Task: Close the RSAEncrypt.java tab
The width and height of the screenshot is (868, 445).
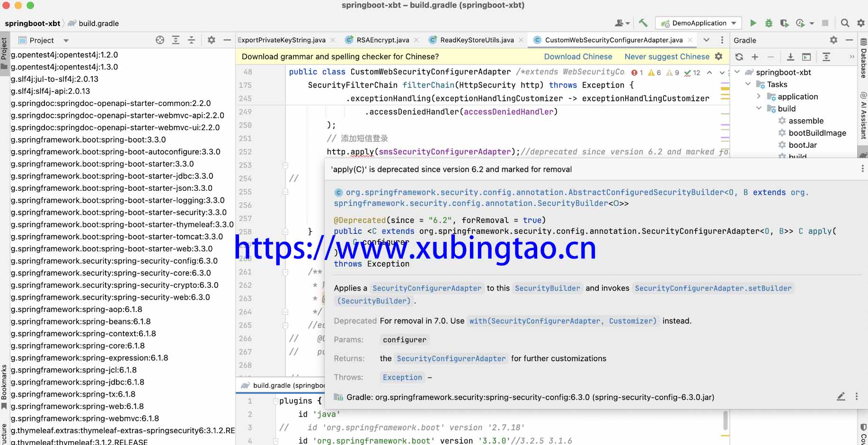Action: [416, 40]
